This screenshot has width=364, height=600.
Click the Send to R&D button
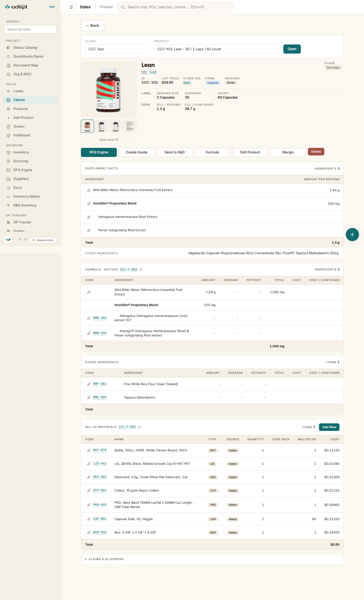pyautogui.click(x=174, y=152)
